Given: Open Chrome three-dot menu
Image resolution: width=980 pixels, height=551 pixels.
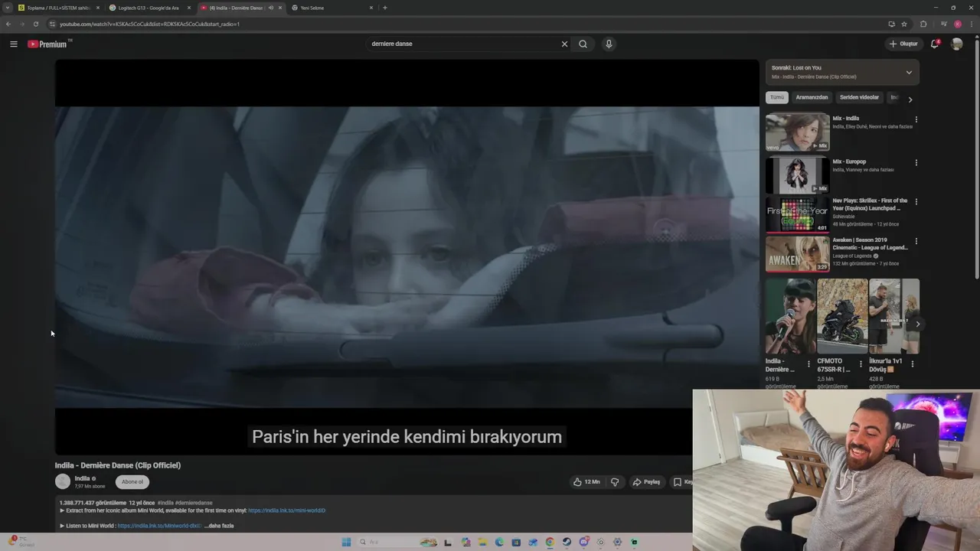Looking at the screenshot, I should pos(971,24).
